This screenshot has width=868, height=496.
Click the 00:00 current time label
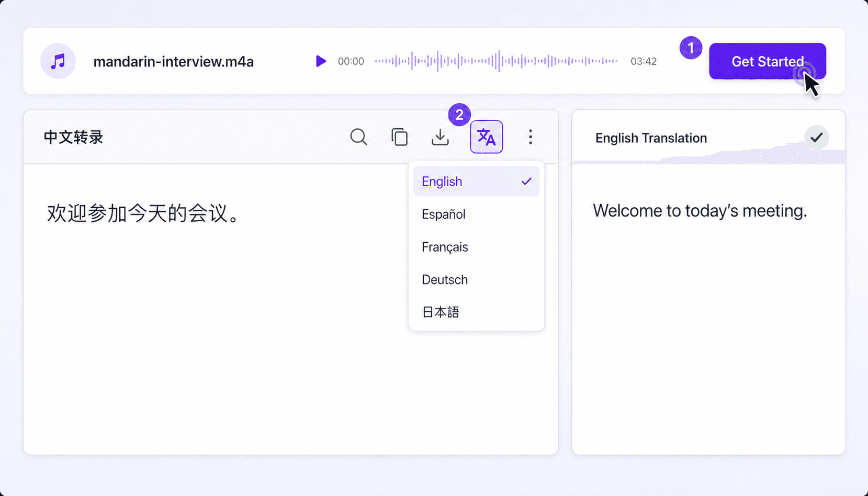pyautogui.click(x=351, y=61)
